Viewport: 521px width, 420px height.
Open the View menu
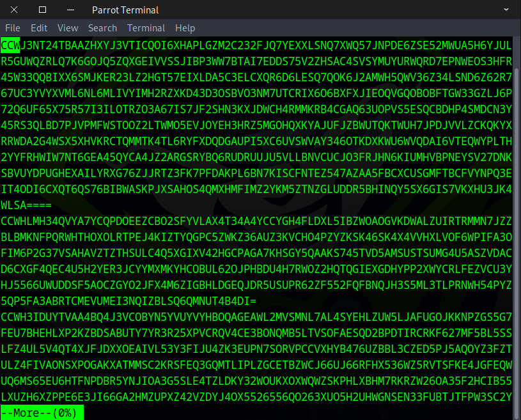[x=68, y=28]
